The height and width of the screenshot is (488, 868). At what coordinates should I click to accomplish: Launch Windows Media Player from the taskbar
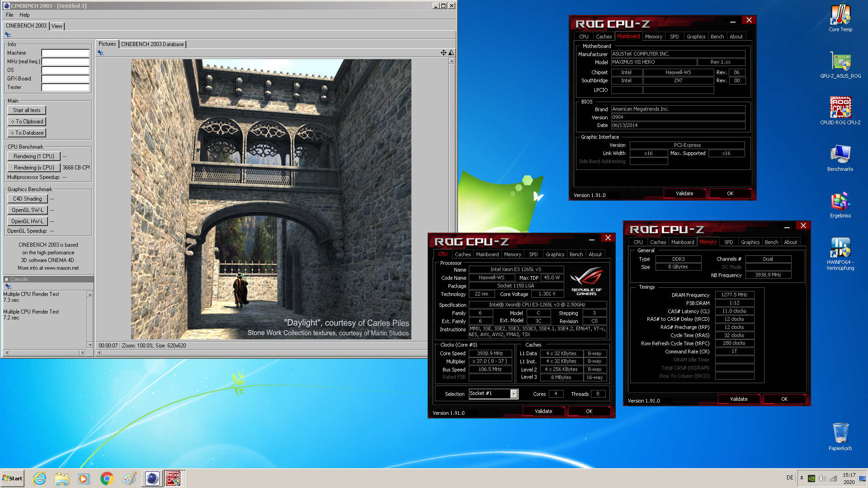coord(84,479)
